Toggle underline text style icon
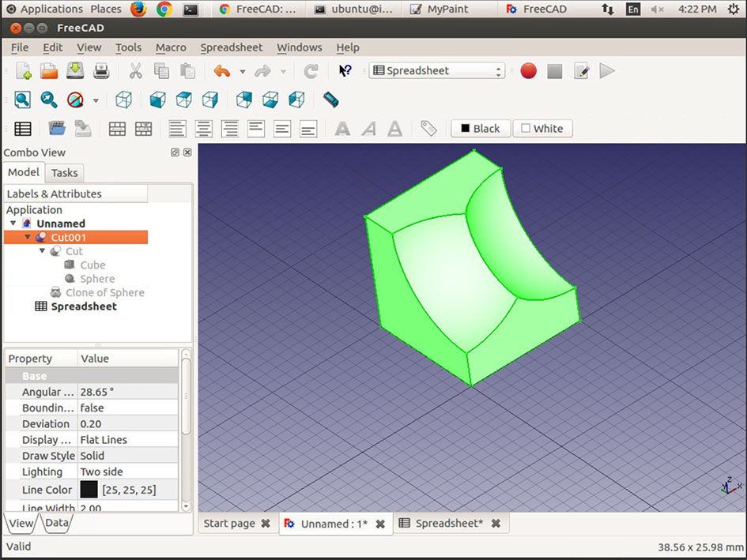This screenshot has height=560, width=747. pos(395,129)
